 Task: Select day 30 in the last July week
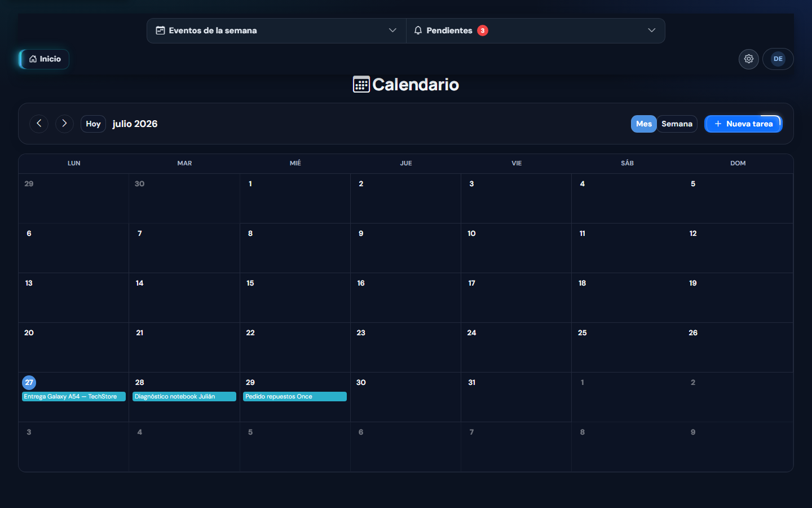tap(361, 382)
